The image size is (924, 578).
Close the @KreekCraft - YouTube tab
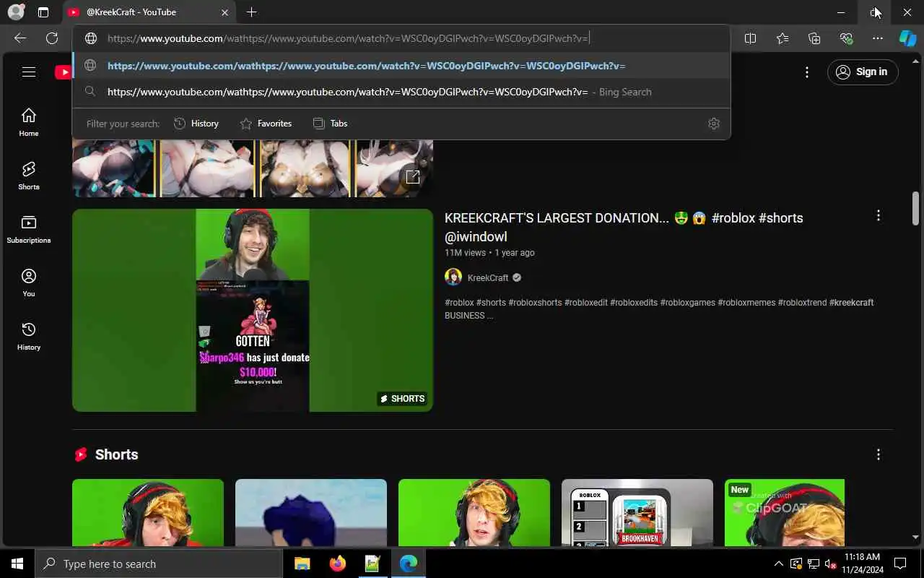[225, 12]
